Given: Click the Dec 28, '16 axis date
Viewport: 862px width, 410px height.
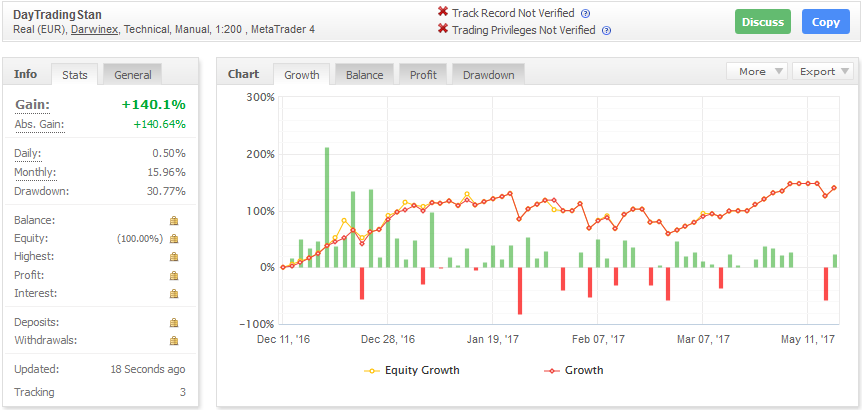Looking at the screenshot, I should [x=388, y=340].
